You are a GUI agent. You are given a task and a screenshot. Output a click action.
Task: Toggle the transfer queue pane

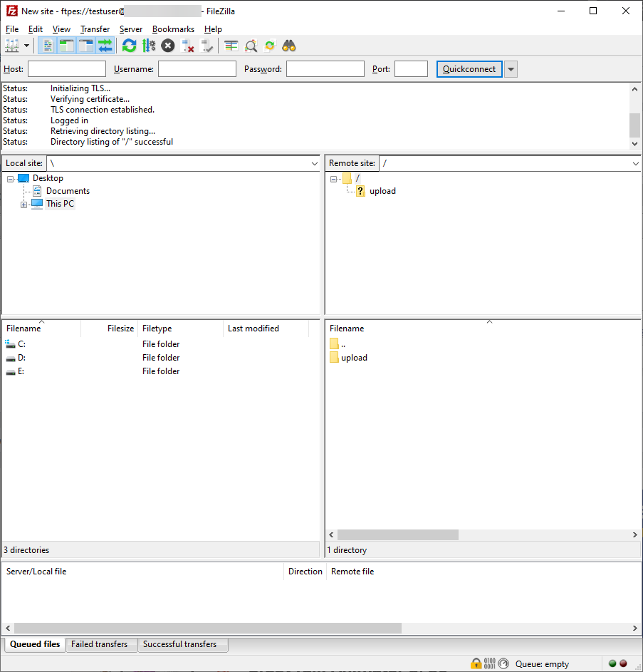105,45
